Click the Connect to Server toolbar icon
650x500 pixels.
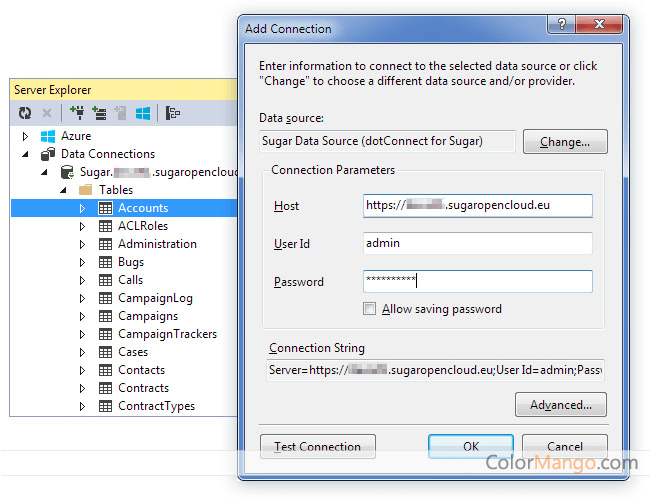(x=99, y=113)
